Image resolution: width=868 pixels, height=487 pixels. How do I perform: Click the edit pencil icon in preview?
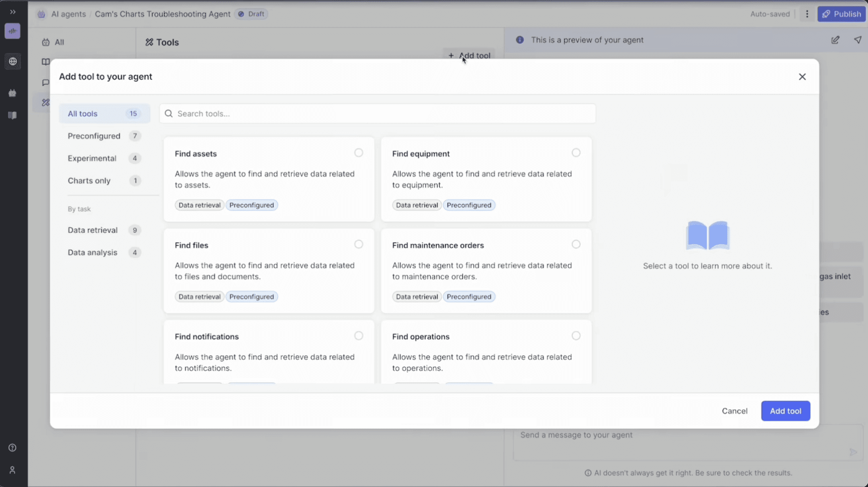[x=835, y=40]
